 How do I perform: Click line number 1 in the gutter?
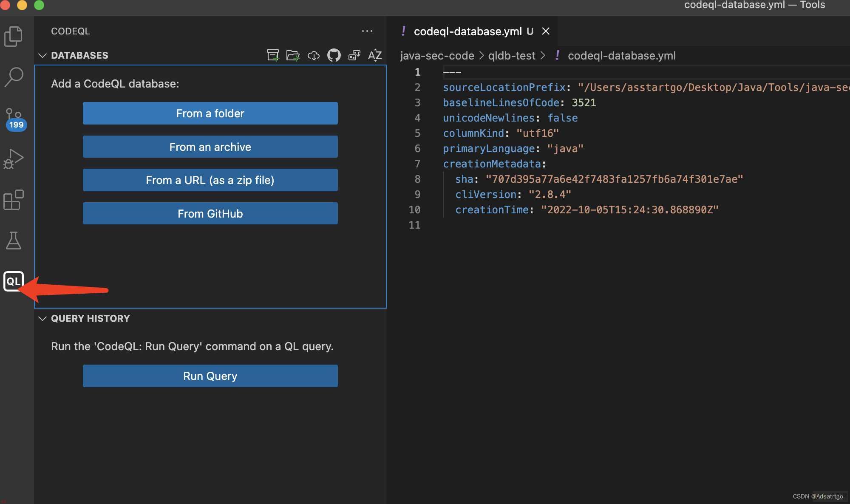pyautogui.click(x=417, y=72)
